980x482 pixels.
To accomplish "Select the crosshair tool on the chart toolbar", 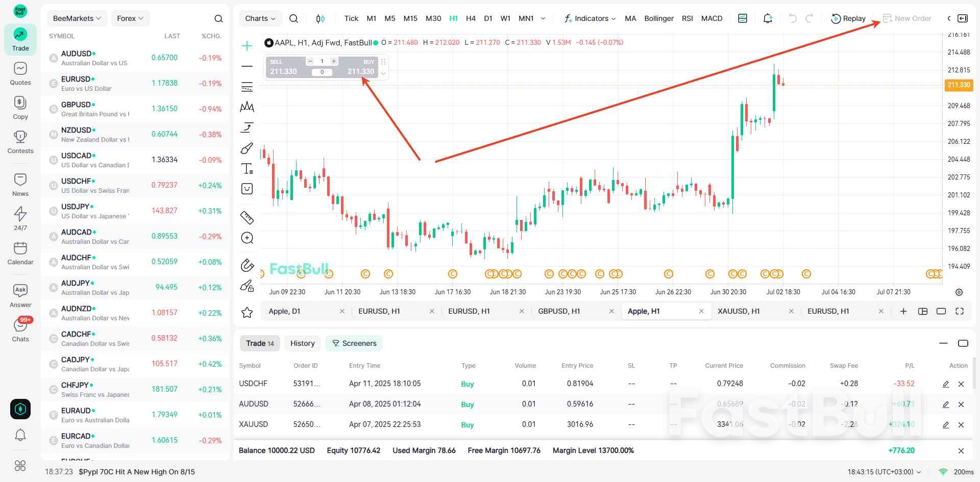I will [x=247, y=45].
